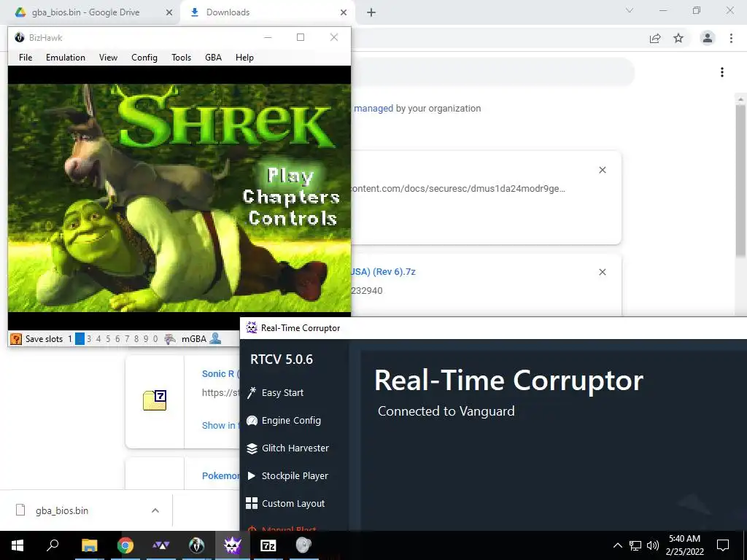This screenshot has height=560, width=747.
Task: Select save slot 4 in BizHawk
Action: (98, 339)
